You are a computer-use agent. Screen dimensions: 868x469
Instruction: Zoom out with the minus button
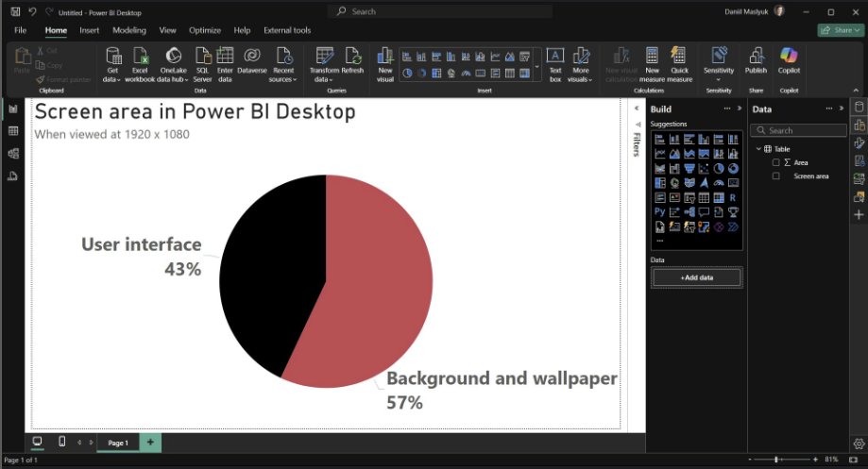click(x=750, y=460)
